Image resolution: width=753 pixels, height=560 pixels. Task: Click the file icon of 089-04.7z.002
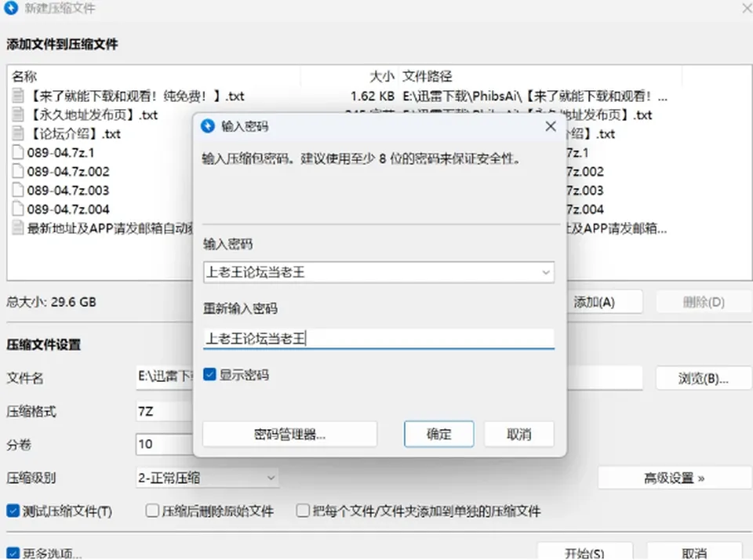[x=18, y=171]
